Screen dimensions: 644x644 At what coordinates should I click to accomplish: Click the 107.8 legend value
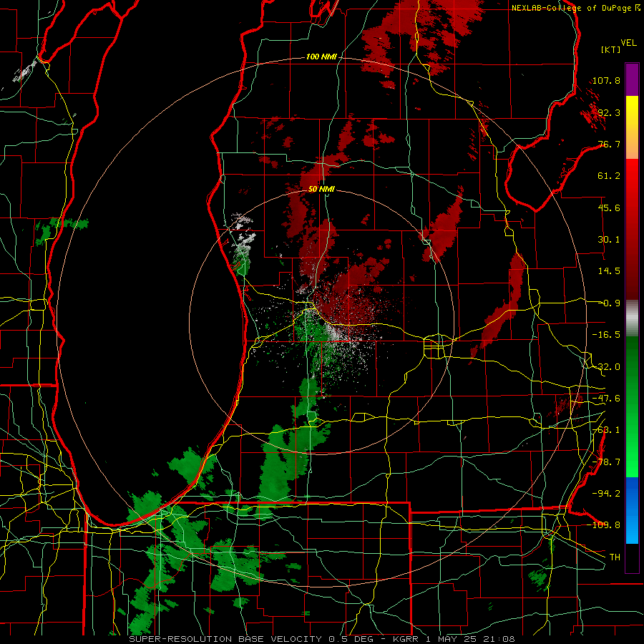click(606, 80)
